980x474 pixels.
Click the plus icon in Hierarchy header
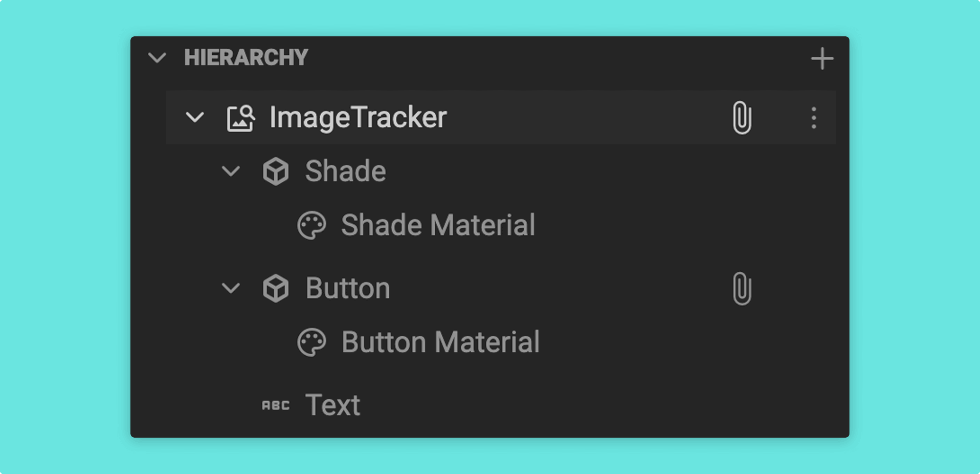coord(822,58)
